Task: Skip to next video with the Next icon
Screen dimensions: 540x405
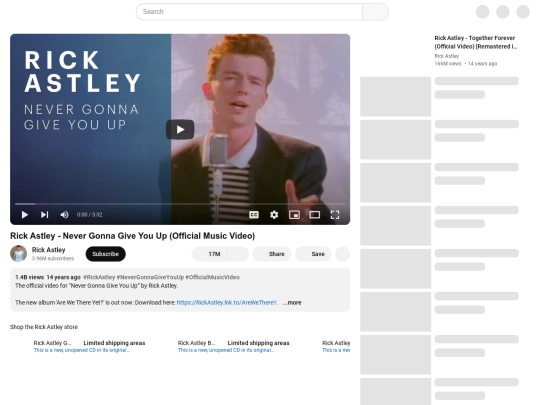Action: pyautogui.click(x=44, y=215)
